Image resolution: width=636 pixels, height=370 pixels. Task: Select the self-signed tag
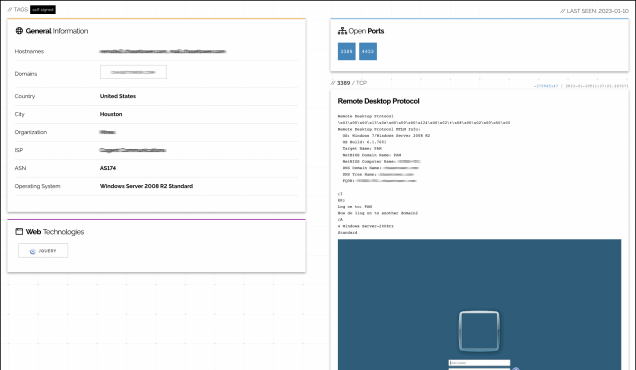pyautogui.click(x=43, y=9)
